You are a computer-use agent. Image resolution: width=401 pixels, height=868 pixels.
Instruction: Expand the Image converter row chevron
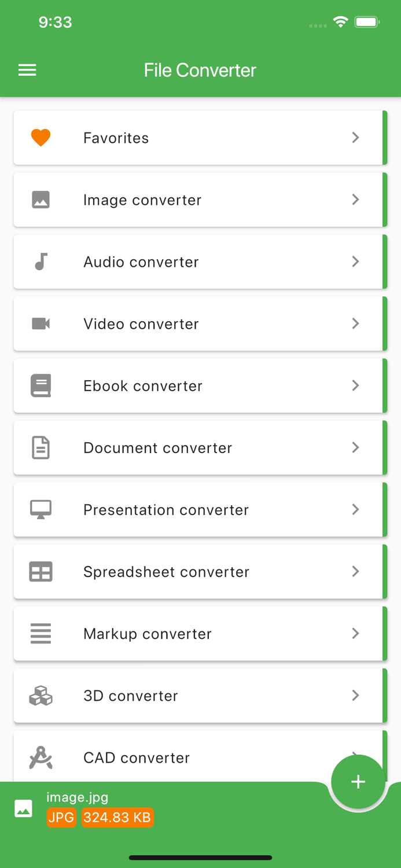click(x=355, y=199)
